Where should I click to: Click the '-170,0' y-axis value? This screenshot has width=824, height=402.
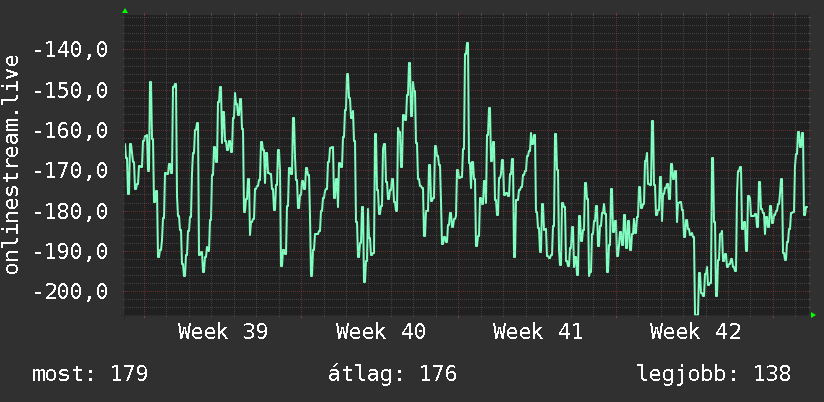coord(70,171)
